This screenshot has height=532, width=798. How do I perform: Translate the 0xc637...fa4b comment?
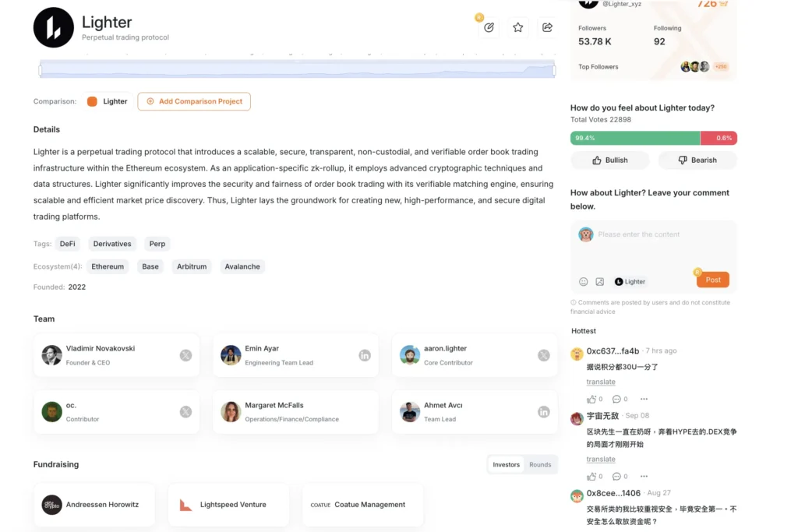(601, 382)
